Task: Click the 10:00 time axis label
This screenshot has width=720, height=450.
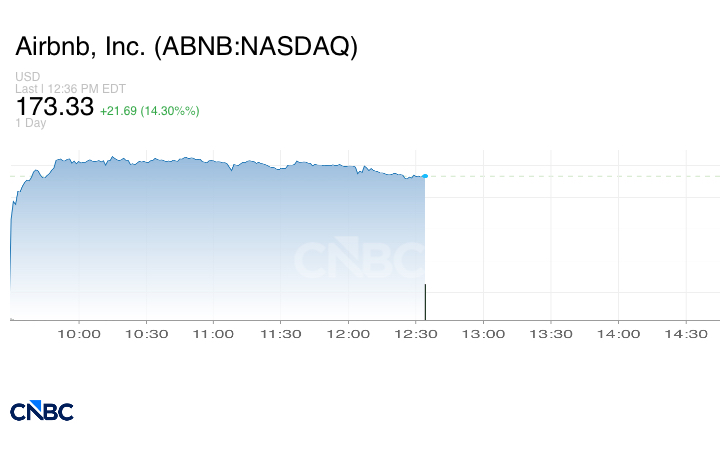Action: [79, 334]
